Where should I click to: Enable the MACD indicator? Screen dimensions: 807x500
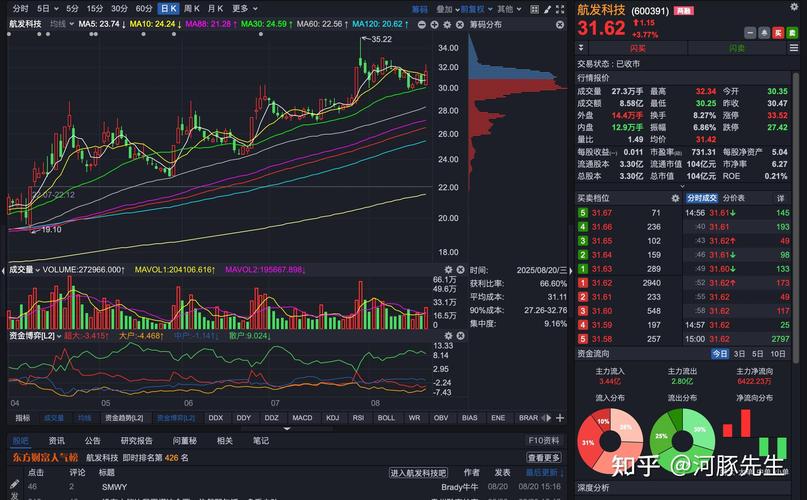click(x=302, y=418)
